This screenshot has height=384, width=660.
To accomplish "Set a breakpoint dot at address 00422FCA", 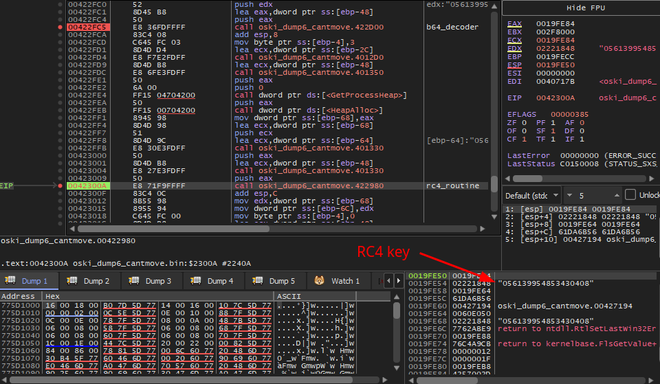I will tap(60, 35).
